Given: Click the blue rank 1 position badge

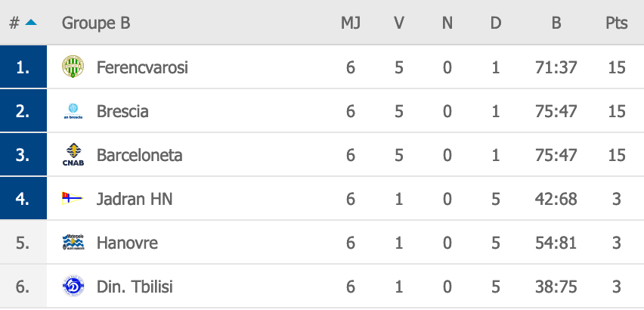Looking at the screenshot, I should (23, 67).
